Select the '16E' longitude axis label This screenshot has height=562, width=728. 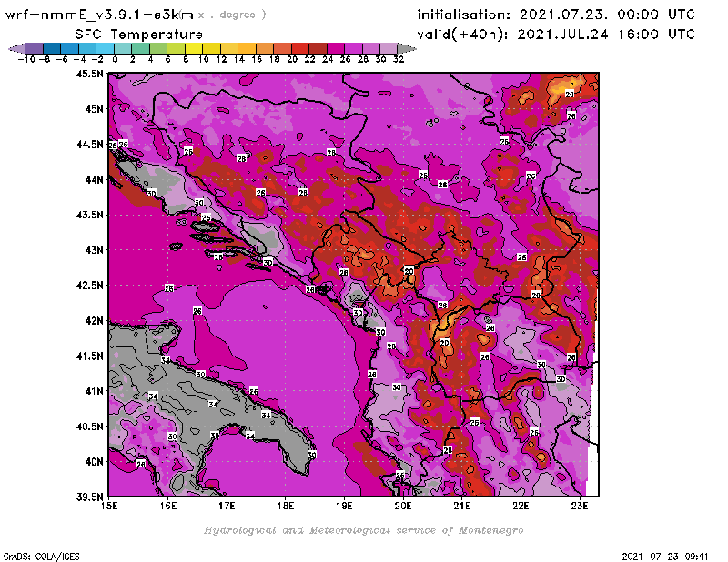click(168, 506)
